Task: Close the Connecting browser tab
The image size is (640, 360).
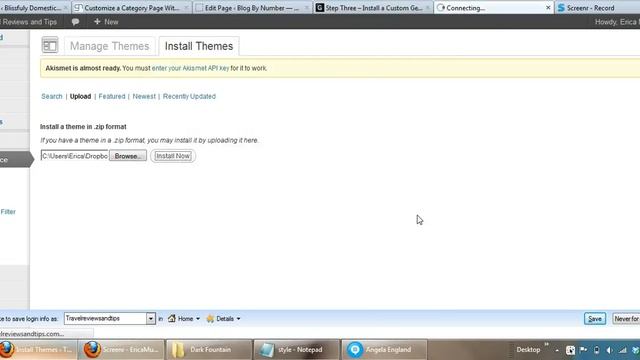Action: coord(548,8)
